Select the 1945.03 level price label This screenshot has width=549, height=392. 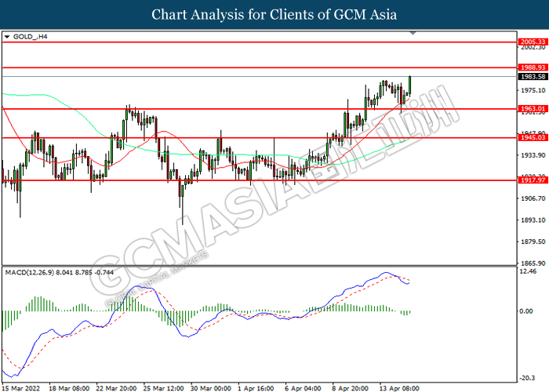[533, 137]
